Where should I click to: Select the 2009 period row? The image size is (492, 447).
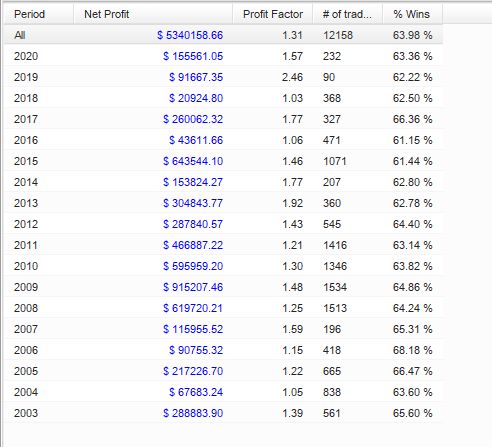(x=224, y=287)
